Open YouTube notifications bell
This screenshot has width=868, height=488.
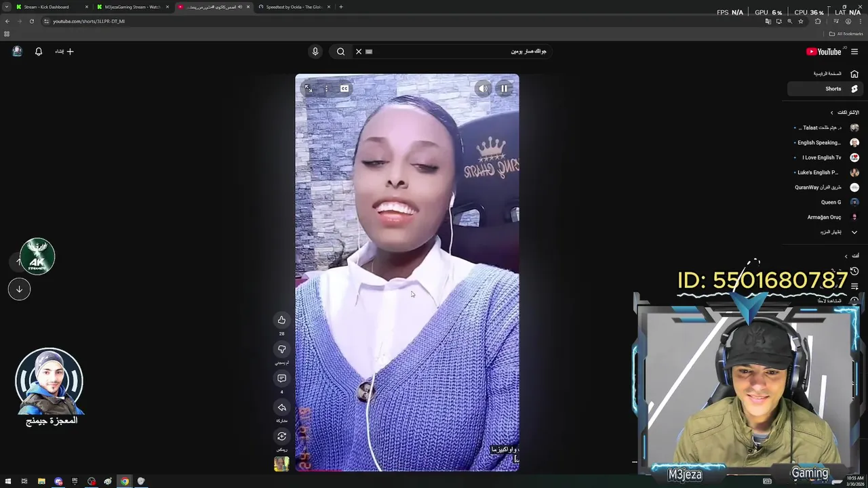(39, 52)
